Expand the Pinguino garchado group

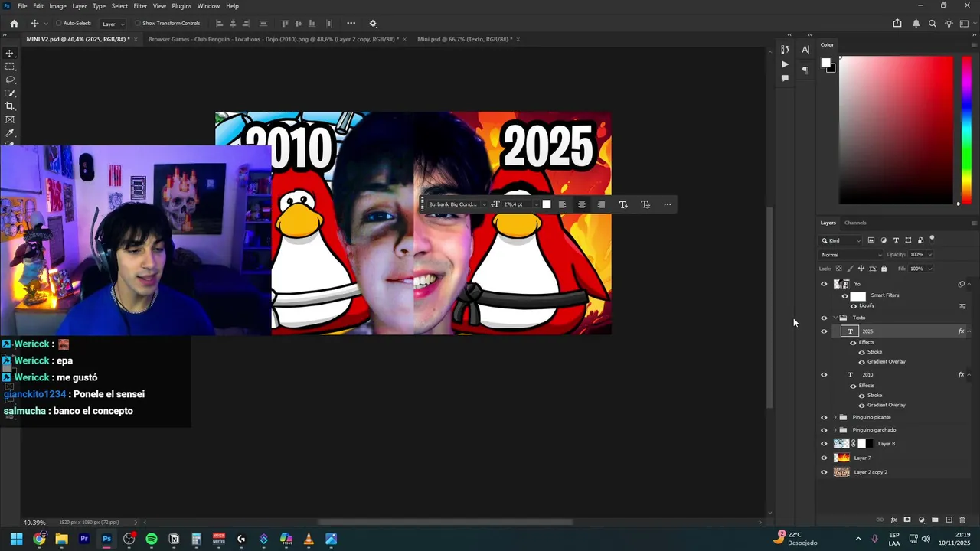pos(835,430)
